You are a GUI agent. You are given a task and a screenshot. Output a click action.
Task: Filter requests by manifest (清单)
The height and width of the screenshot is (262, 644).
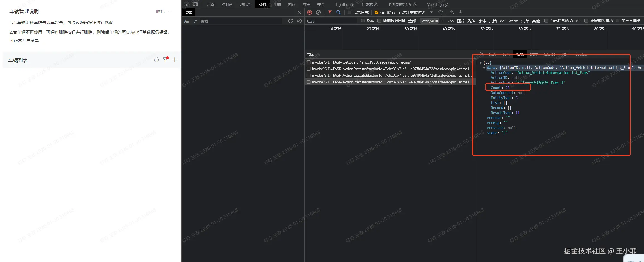(x=525, y=21)
